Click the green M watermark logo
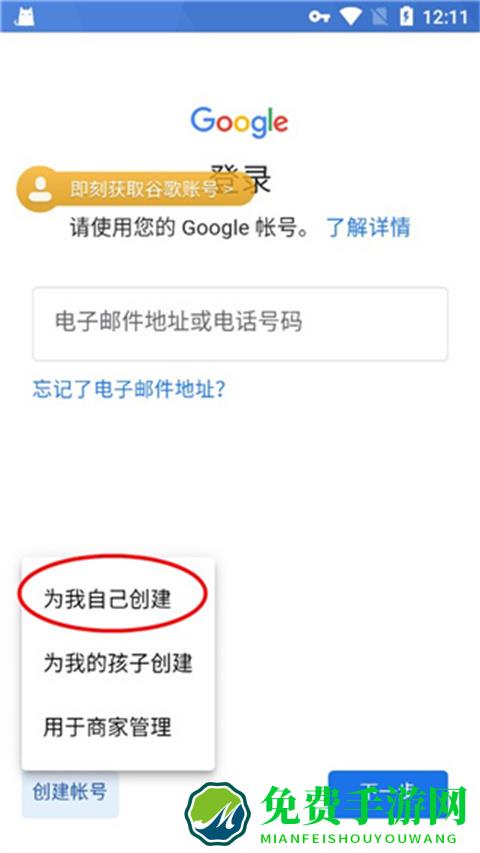This screenshot has height=853, width=480. coord(218,815)
